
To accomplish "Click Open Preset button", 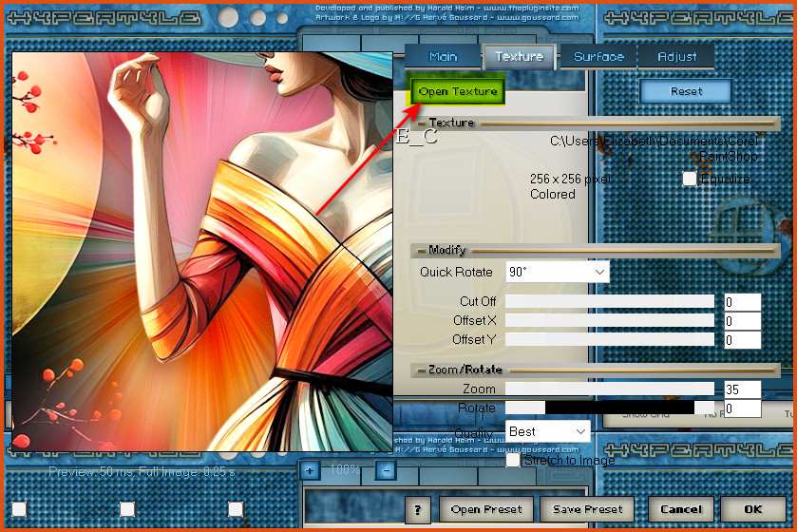I will 486,509.
